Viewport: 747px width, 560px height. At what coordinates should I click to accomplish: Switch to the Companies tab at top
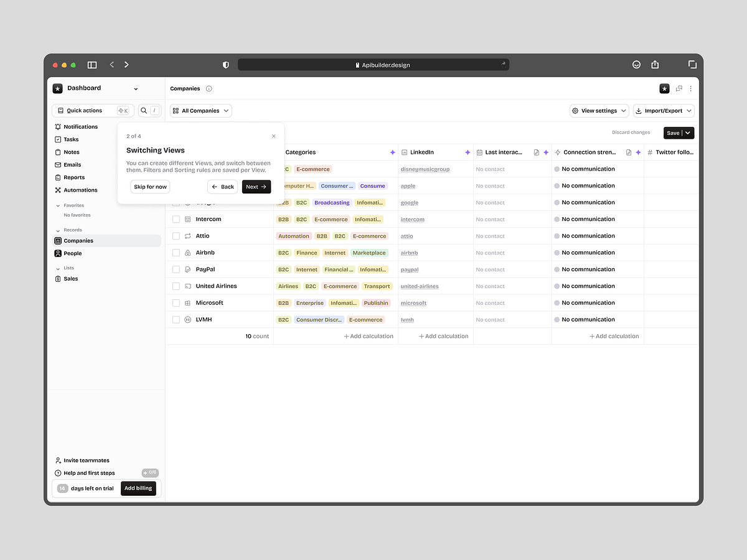pyautogui.click(x=185, y=88)
